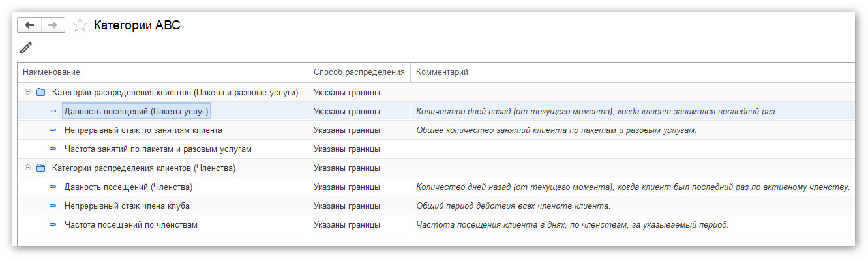Viewport: 868px width, 259px height.
Task: Collapse the Пакеты и разовые услуги group
Action: pyautogui.click(x=27, y=92)
